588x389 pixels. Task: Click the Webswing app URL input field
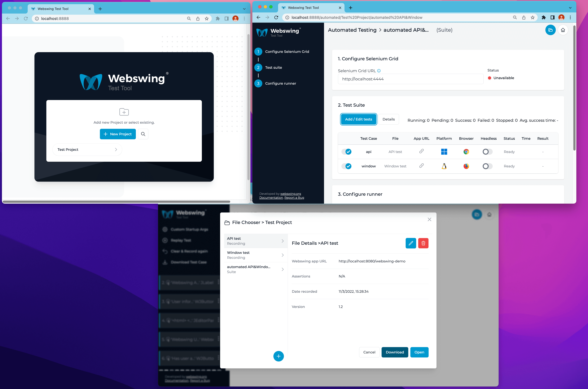(x=372, y=261)
